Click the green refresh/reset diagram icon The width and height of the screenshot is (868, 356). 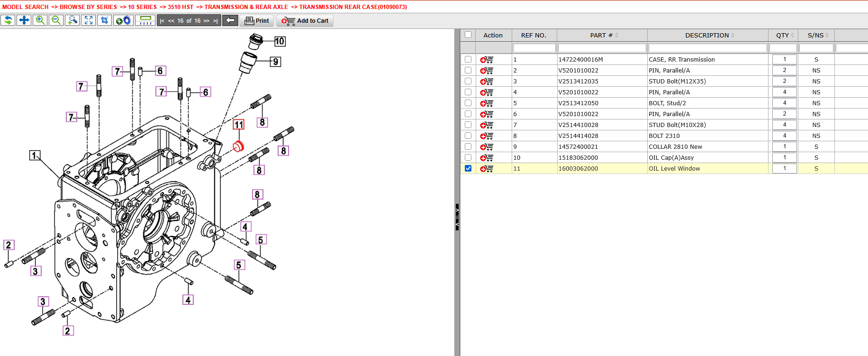(x=8, y=20)
